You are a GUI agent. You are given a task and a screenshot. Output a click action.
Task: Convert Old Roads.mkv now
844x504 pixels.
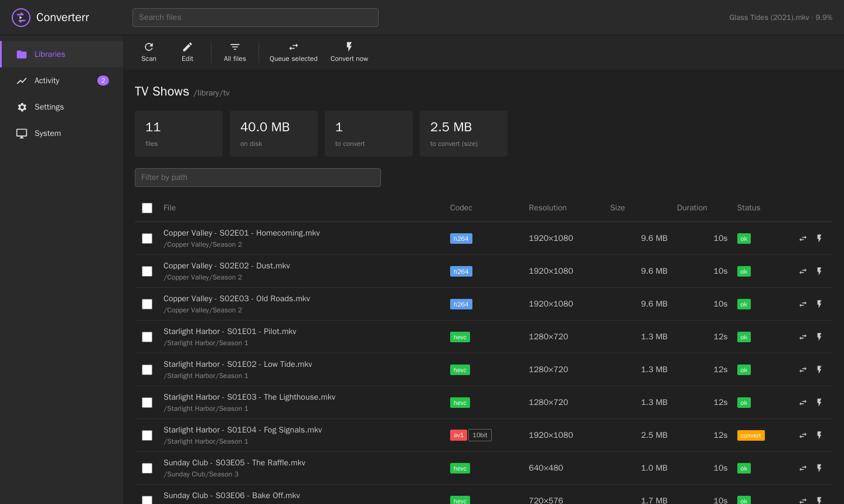pyautogui.click(x=819, y=304)
